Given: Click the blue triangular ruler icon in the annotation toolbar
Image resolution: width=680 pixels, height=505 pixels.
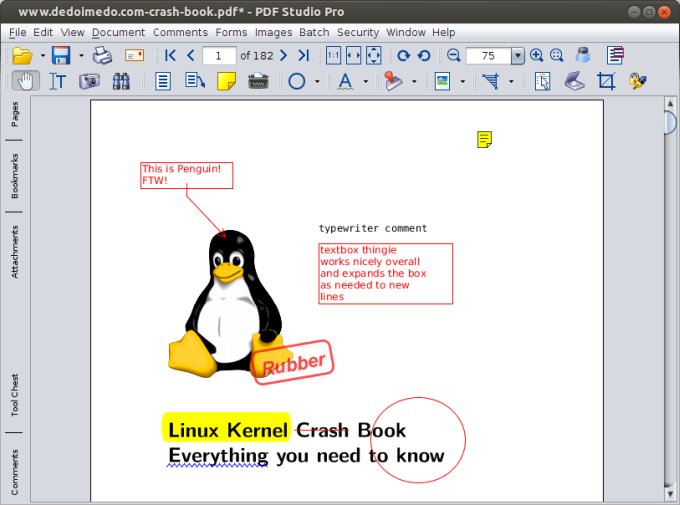Looking at the screenshot, I should coord(491,81).
